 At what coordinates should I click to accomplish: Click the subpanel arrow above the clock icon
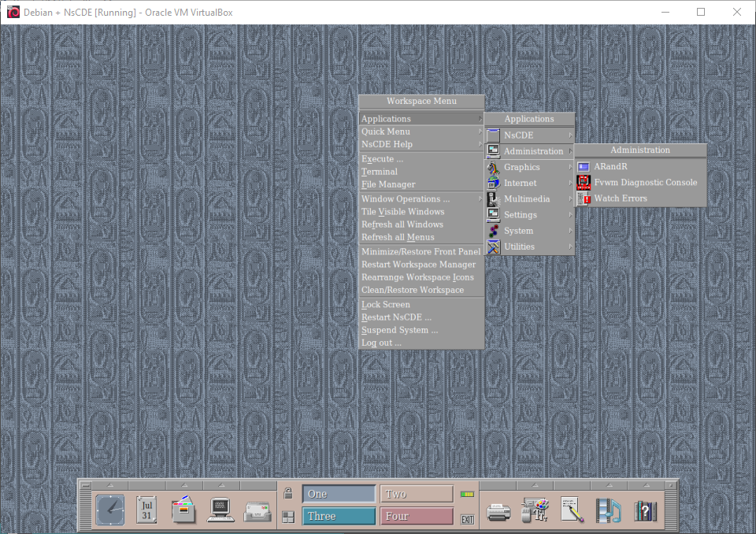tap(110, 484)
